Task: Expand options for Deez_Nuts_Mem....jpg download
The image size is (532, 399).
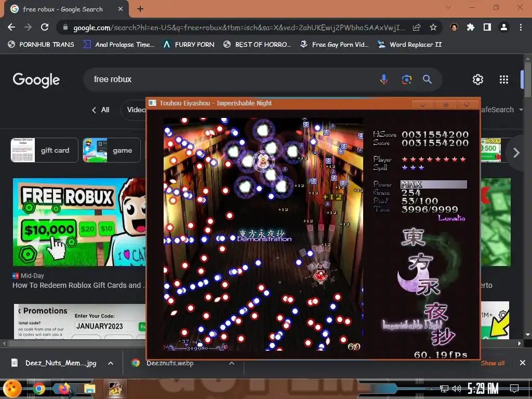Action: (111, 363)
